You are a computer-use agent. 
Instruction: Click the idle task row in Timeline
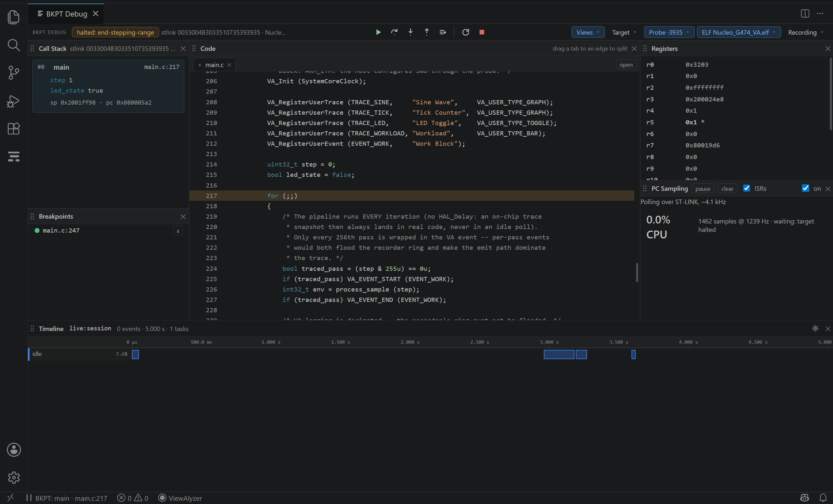tap(80, 354)
